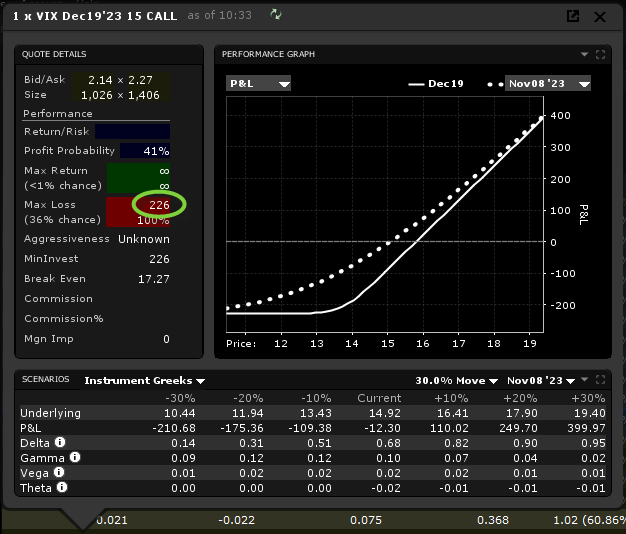Viewport: 626px width, 534px height.
Task: Click Gamma value 0.10
Action: [x=388, y=458]
